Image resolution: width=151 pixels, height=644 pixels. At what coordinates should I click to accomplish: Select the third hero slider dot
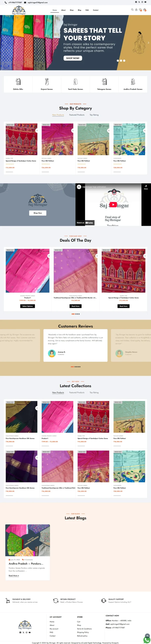[124, 61]
